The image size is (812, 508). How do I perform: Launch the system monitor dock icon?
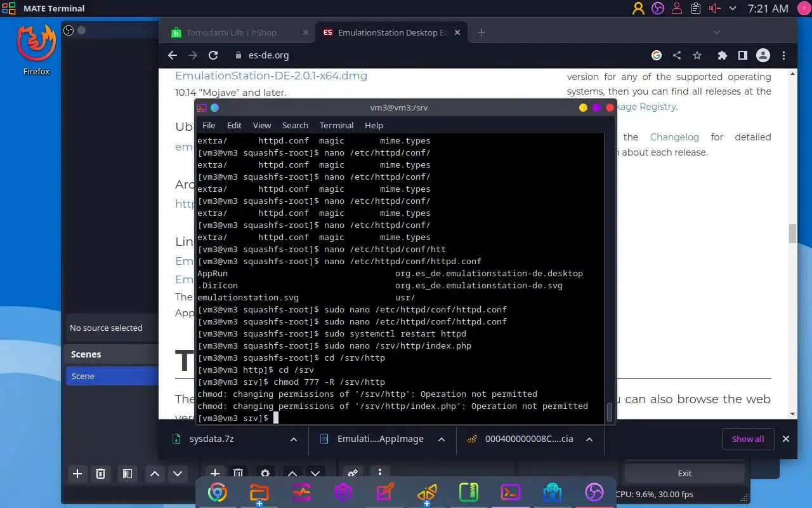click(301, 492)
